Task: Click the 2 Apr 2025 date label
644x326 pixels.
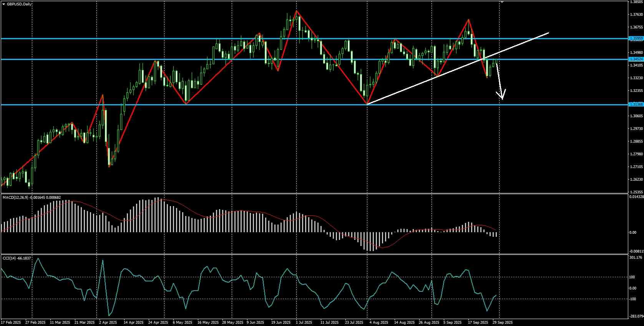Action: click(108, 323)
